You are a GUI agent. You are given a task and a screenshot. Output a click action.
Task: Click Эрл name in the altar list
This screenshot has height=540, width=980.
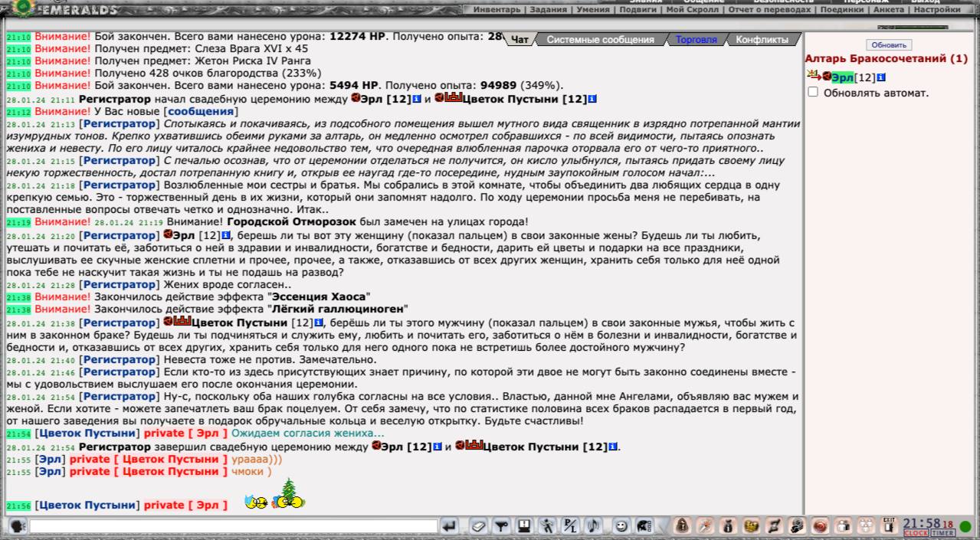click(x=843, y=77)
